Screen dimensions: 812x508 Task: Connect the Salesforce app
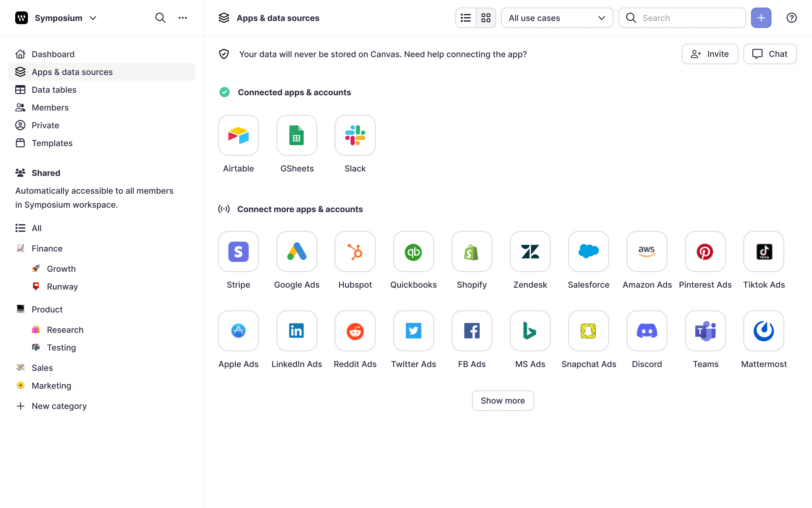click(588, 251)
